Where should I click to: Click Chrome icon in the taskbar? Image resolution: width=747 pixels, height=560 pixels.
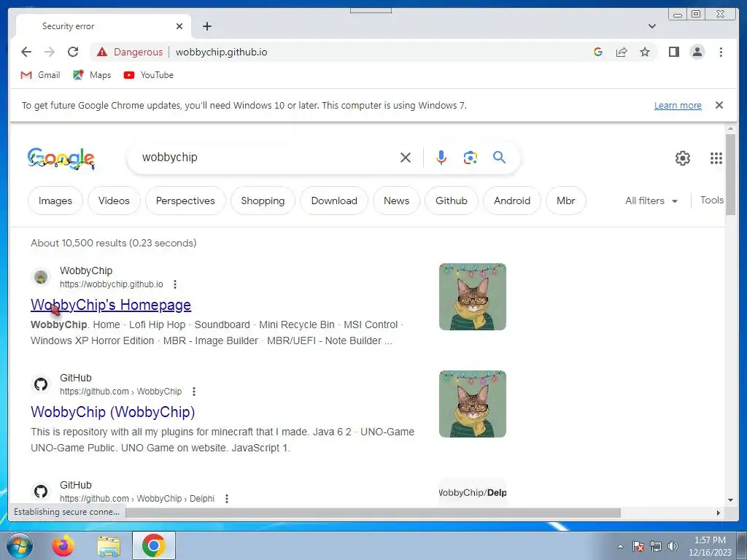(153, 545)
